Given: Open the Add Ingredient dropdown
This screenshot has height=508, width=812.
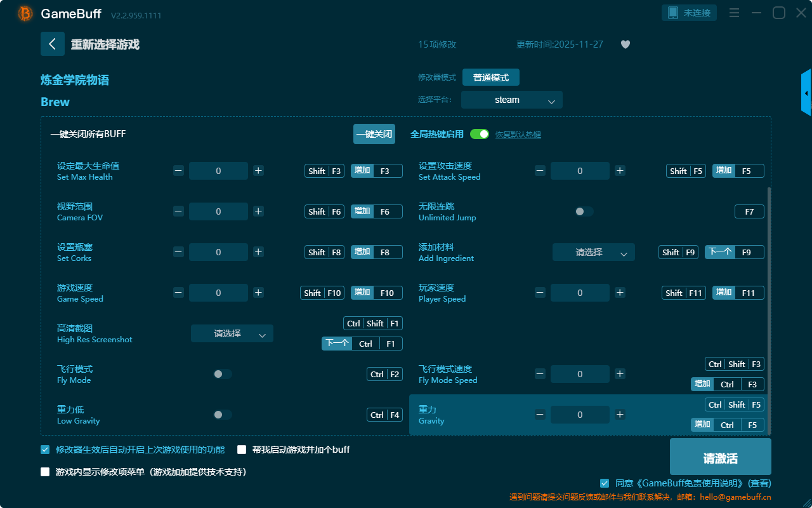Looking at the screenshot, I should 593,252.
